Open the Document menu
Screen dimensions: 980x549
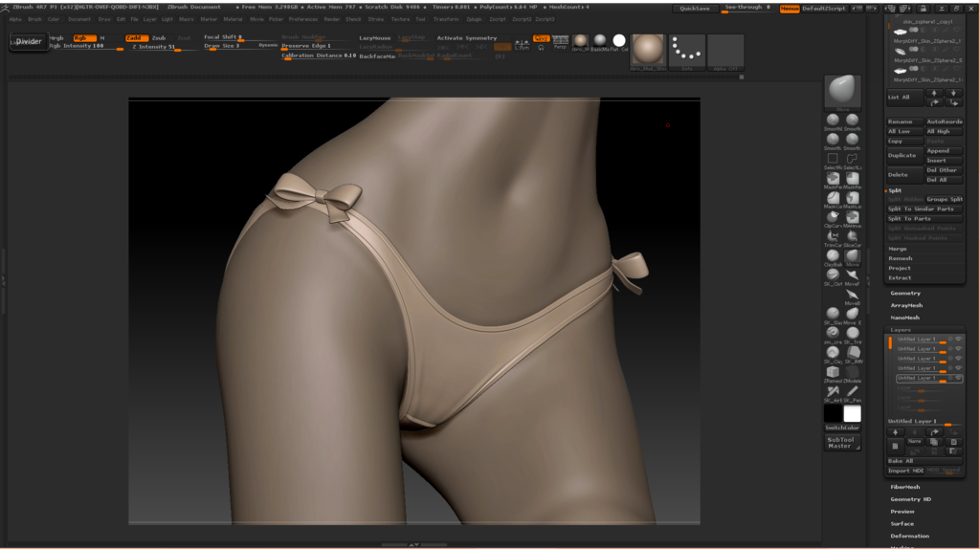[x=79, y=19]
